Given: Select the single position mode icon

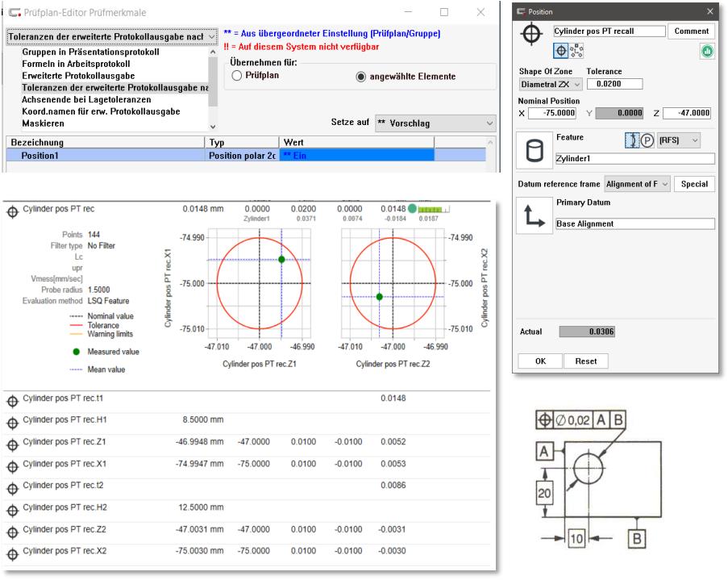Looking at the screenshot, I should [561, 52].
